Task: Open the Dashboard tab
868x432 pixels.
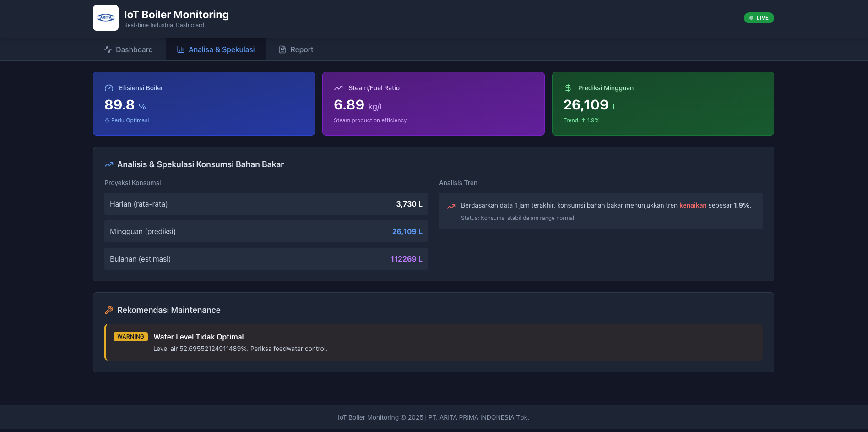Action: [x=129, y=49]
